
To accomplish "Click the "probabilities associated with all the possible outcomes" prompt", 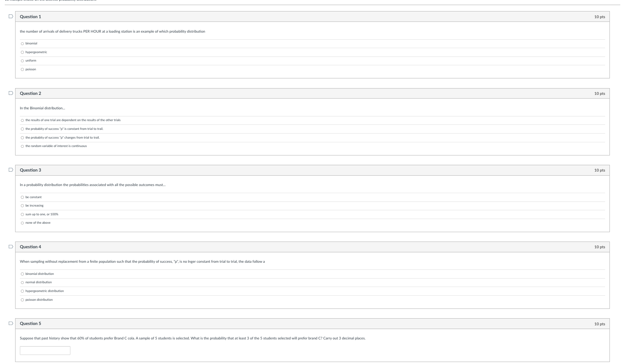I will coord(93,185).
